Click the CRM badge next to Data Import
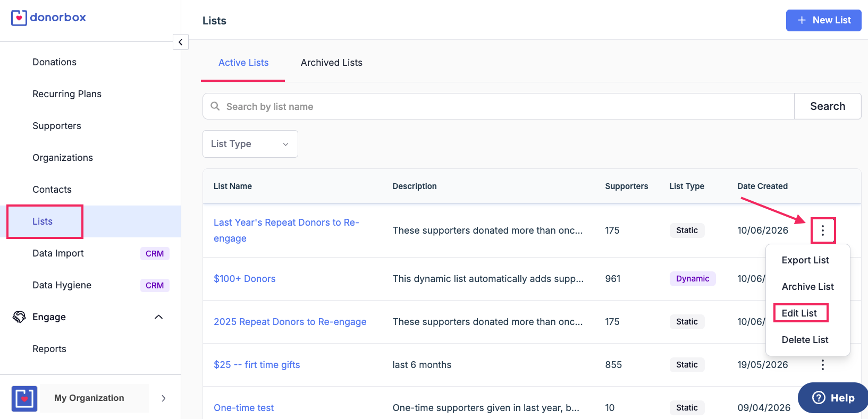This screenshot has width=868, height=419. point(155,253)
